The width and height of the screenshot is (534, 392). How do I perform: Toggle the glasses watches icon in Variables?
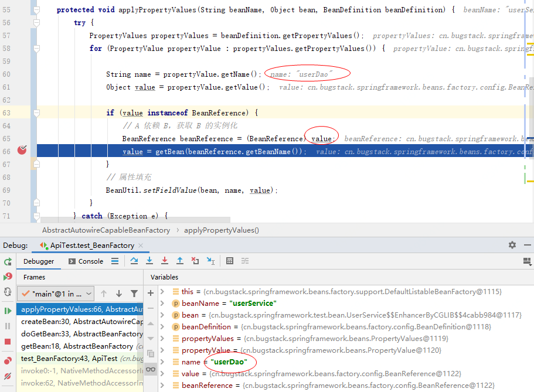click(x=151, y=369)
